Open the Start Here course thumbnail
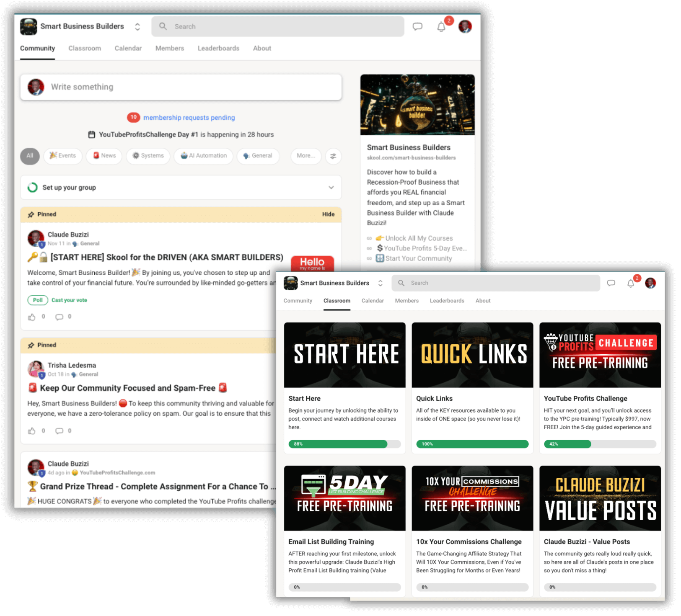This screenshot has width=681, height=616. (344, 355)
